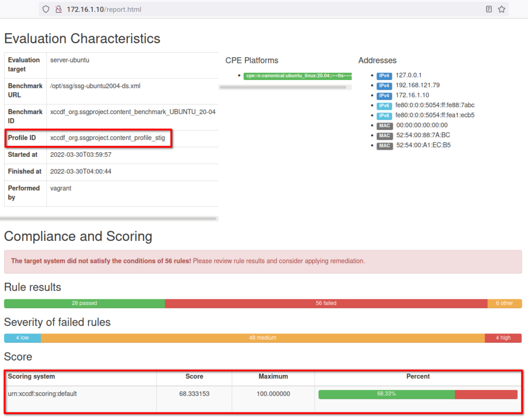Toggle the 4 high severity segment
The height and width of the screenshot is (420, 528).
coord(504,338)
